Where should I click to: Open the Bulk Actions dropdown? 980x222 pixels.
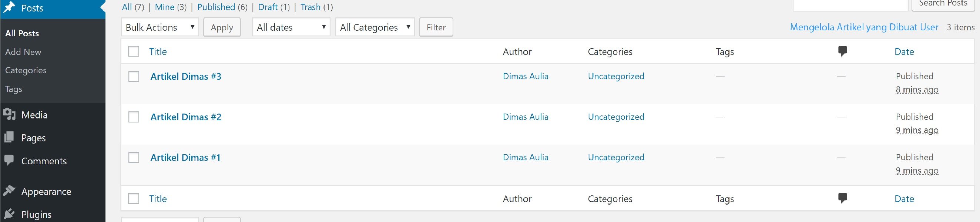(x=160, y=27)
